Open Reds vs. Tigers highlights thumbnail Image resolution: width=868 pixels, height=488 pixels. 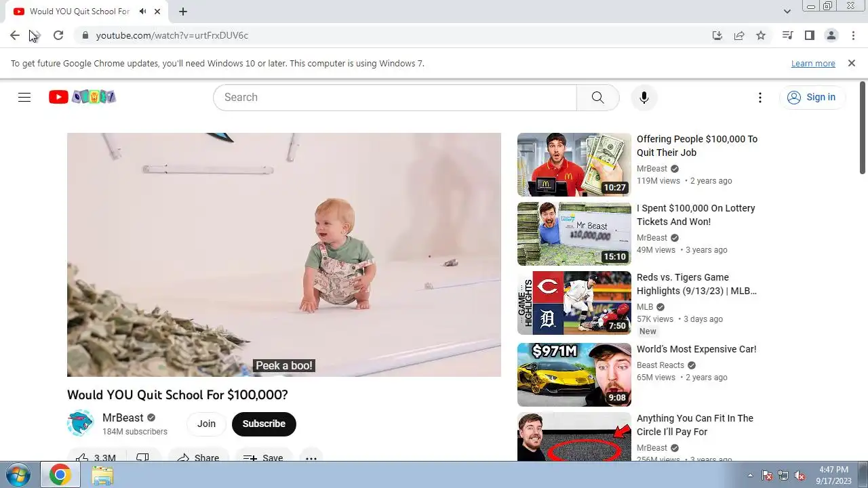click(x=574, y=303)
